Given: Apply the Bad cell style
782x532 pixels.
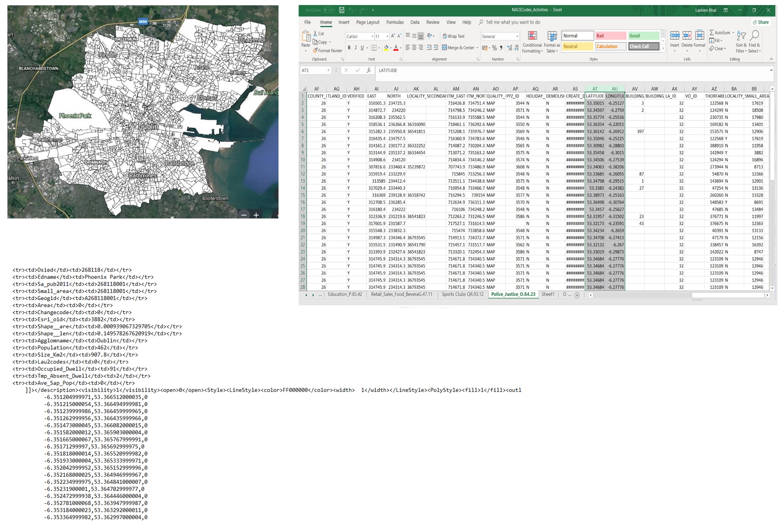Looking at the screenshot, I should click(x=610, y=36).
